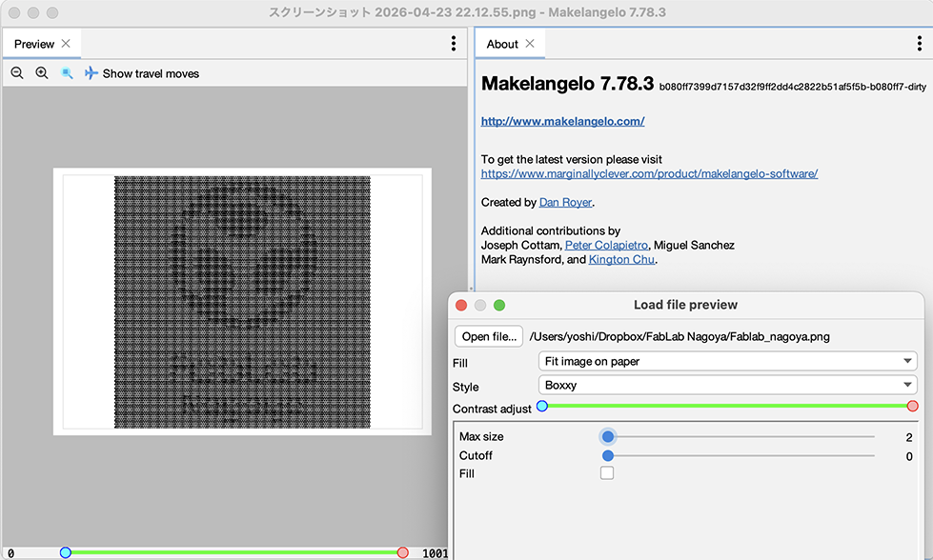933x560 pixels.
Task: Close the About tab
Action: click(x=530, y=44)
